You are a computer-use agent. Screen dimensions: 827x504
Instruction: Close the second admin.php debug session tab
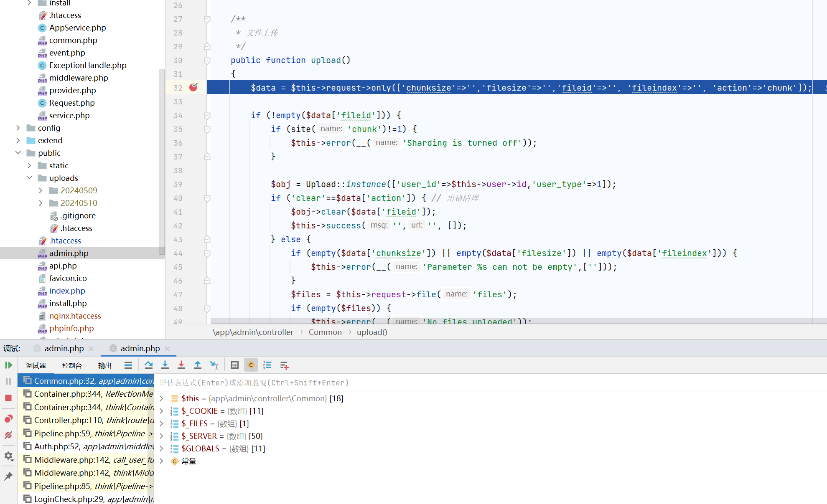167,349
